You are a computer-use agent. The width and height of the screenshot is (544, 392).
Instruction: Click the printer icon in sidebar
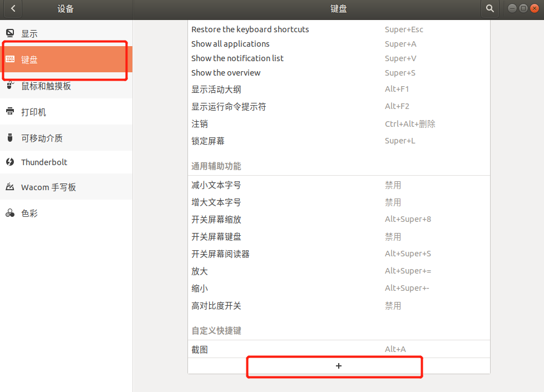pyautogui.click(x=10, y=111)
